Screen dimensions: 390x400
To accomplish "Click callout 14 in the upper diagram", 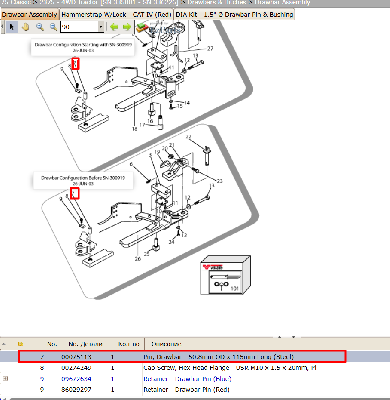I will 187,103.
